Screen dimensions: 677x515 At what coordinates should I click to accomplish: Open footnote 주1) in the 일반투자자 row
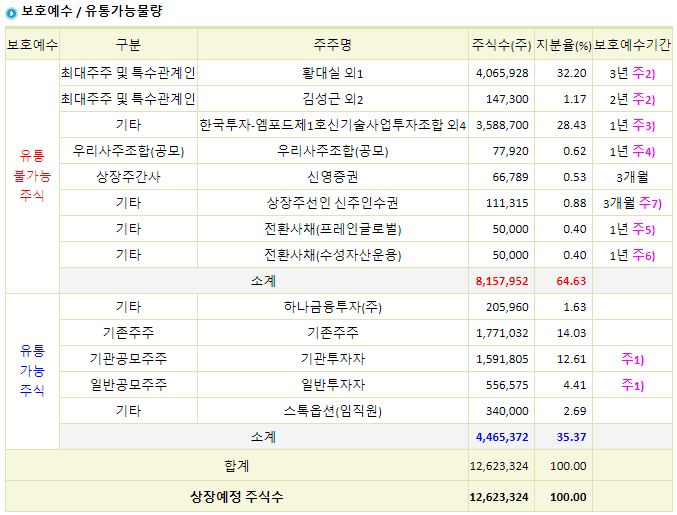click(633, 385)
